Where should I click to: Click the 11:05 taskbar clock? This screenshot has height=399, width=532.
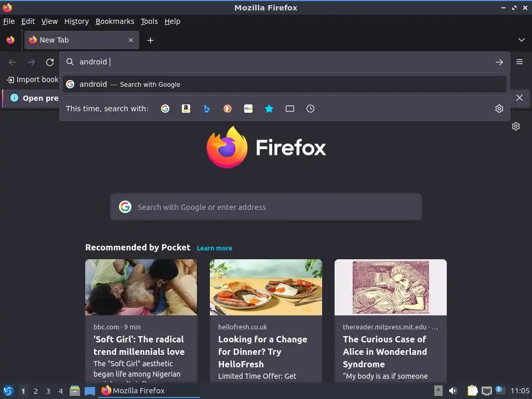[x=520, y=391]
